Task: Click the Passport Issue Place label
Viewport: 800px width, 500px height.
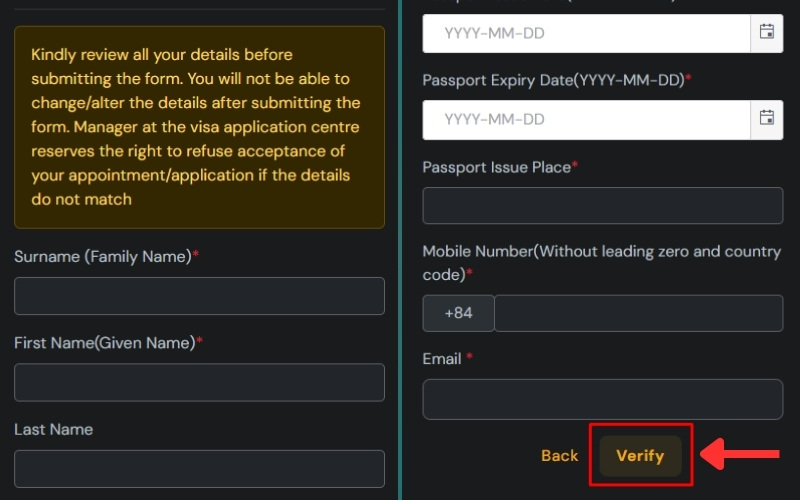Action: pos(496,167)
